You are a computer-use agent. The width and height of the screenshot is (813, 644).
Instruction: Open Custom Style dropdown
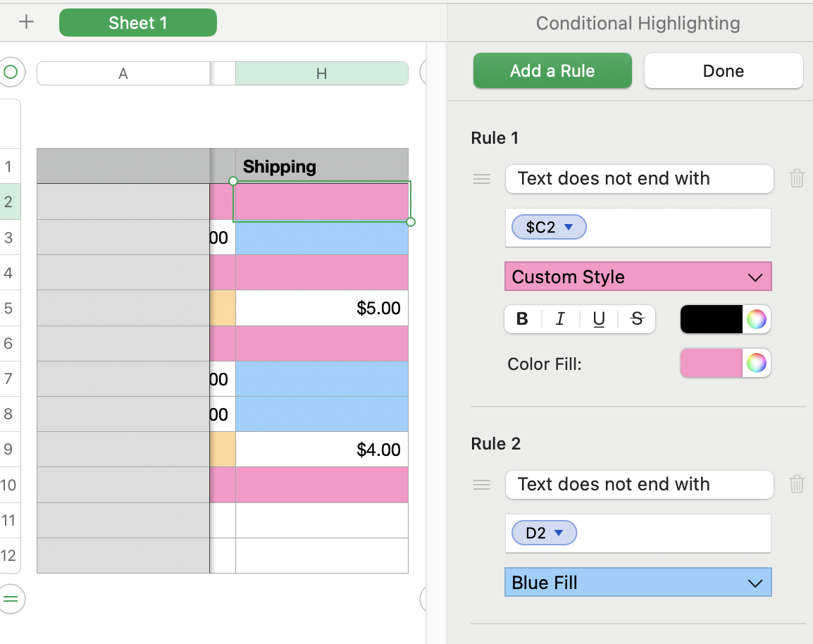pos(638,277)
